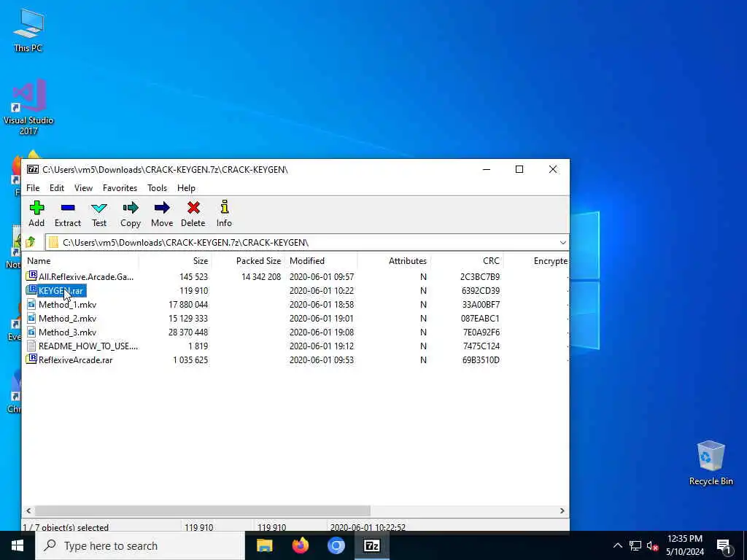The width and height of the screenshot is (747, 560).
Task: Click the date 2020-06-01 19:08
Action: coord(322,332)
